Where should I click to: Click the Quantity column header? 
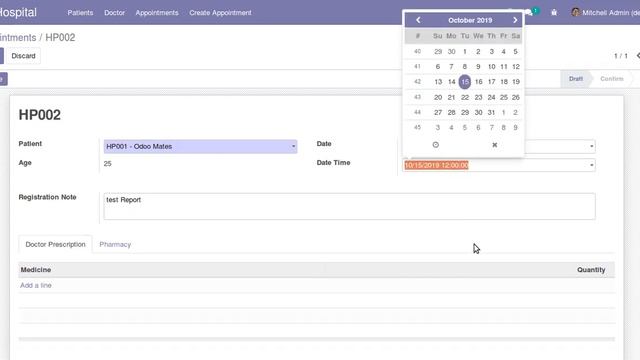[591, 270]
